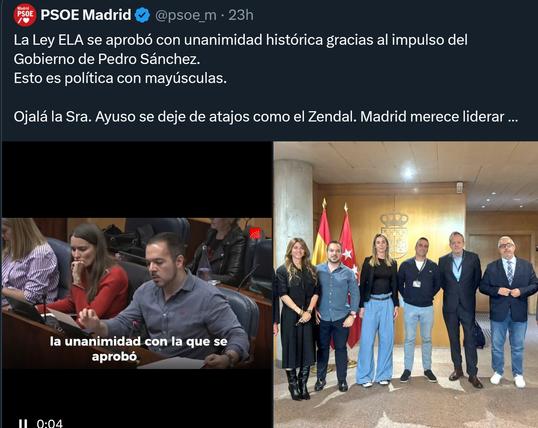Click the Spanish flag in the photo

tap(321, 237)
